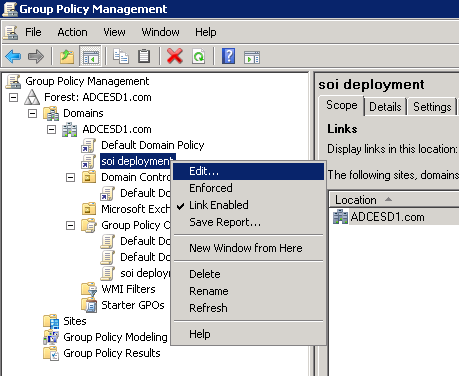Collapse the Domain Controllers node
Viewport: 459px width, 376px height.
(70, 177)
